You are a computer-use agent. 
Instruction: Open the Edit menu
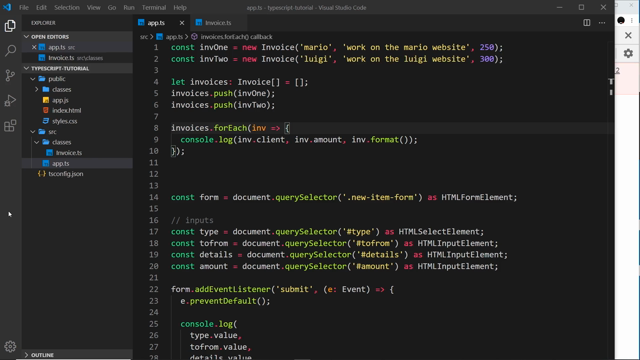41,7
